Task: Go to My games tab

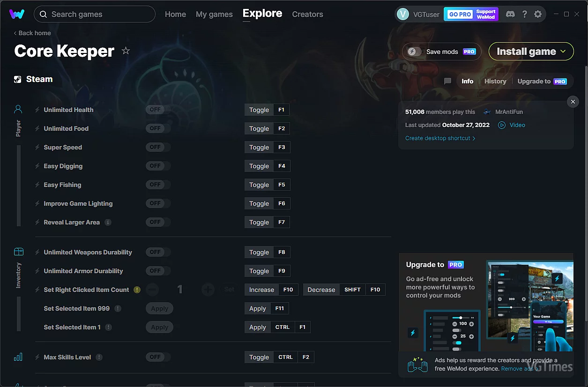Action: coord(214,14)
